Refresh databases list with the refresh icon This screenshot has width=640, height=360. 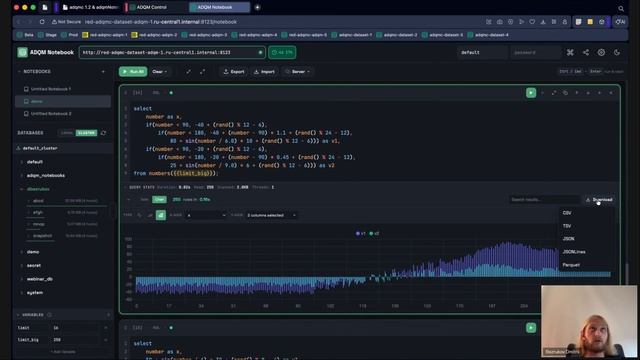click(x=103, y=133)
